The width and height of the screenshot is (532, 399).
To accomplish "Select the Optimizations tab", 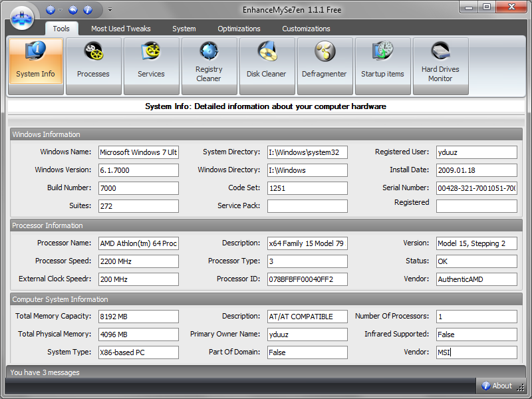I will click(239, 29).
